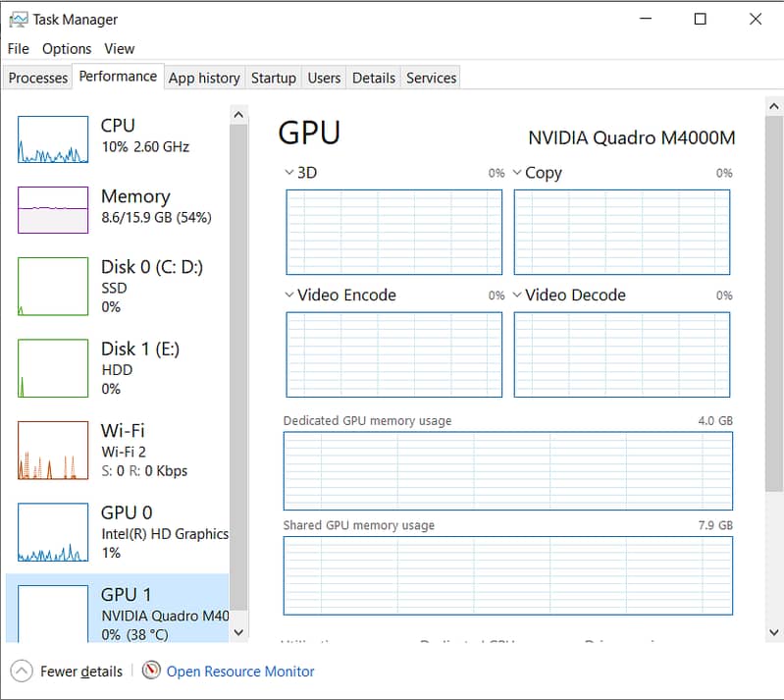Open the Copy engine graph dropdown
This screenshot has height=700, width=784.
517,173
